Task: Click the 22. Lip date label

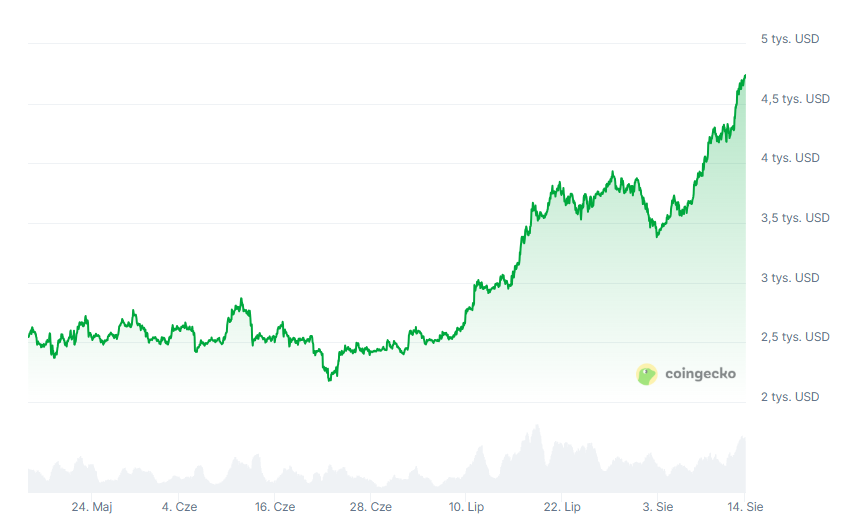Action: click(x=562, y=507)
